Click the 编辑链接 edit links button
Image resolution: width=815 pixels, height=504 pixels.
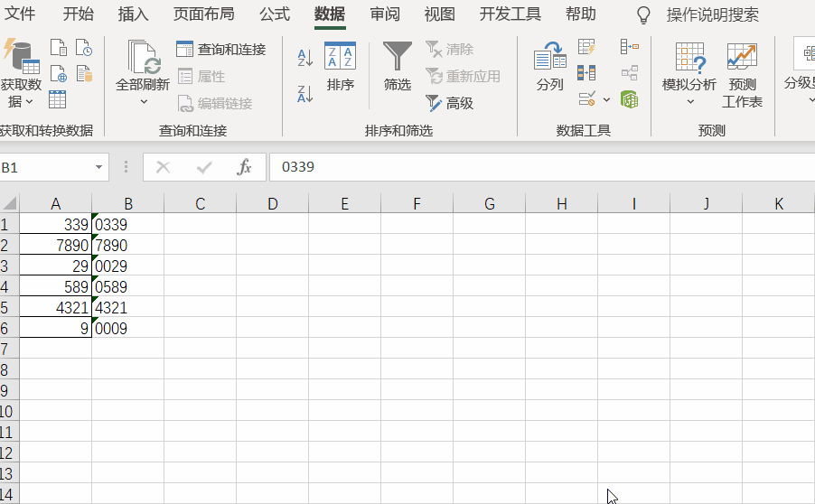tap(215, 103)
